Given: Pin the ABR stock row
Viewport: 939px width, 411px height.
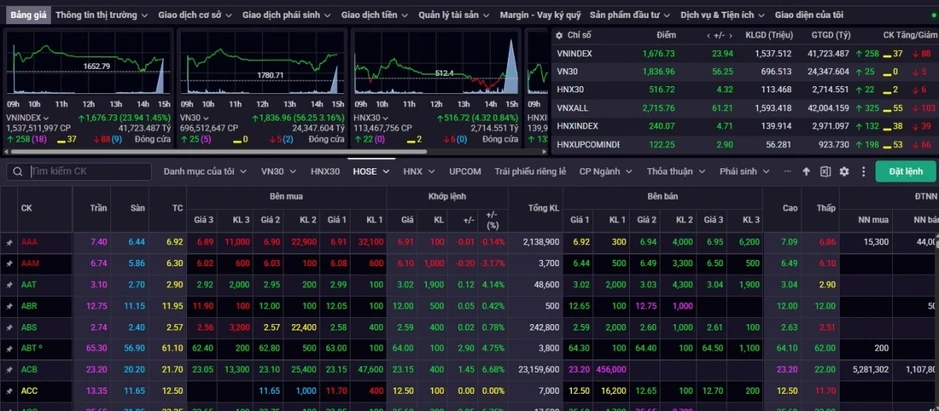Looking at the screenshot, I should 9,306.
